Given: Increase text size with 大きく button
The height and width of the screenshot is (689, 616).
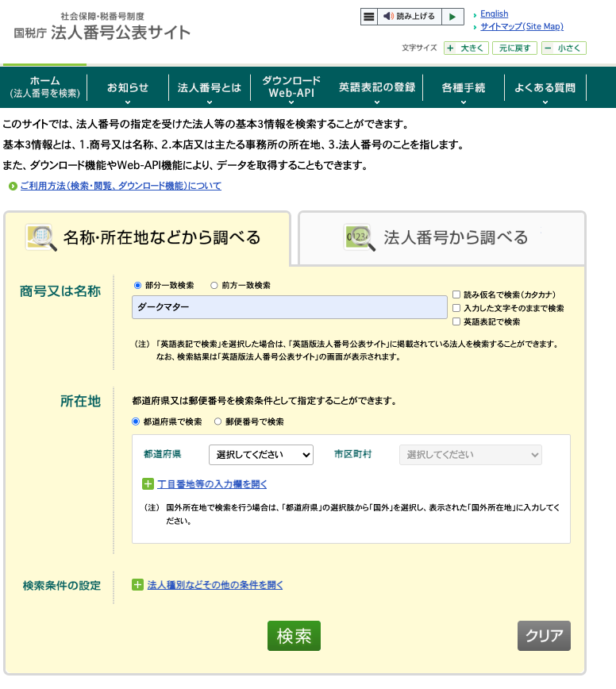Looking at the screenshot, I should 466,48.
